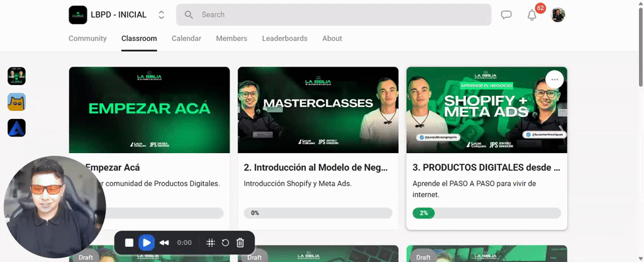The image size is (644, 262).
Task: Click the LBPD group logo icon
Action: pos(78,15)
